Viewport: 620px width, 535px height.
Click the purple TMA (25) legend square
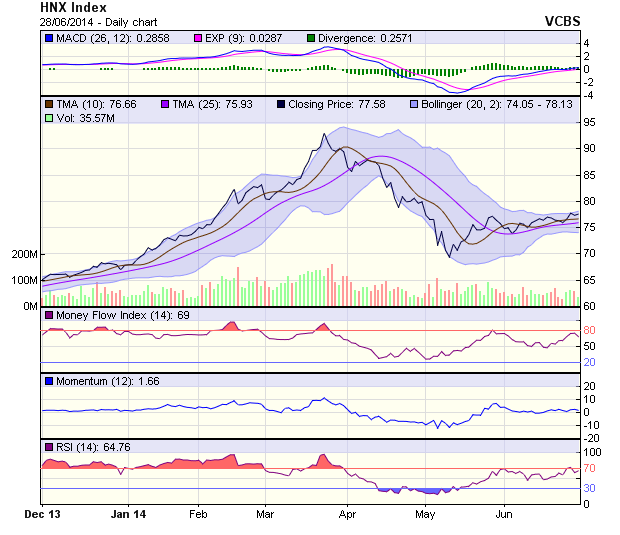165,103
